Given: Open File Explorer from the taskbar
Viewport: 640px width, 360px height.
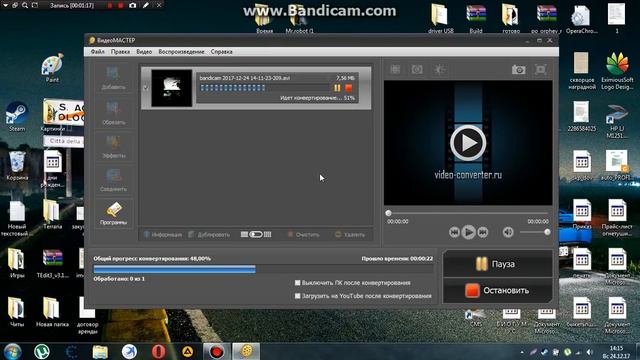Looking at the screenshot, I should pos(100,351).
